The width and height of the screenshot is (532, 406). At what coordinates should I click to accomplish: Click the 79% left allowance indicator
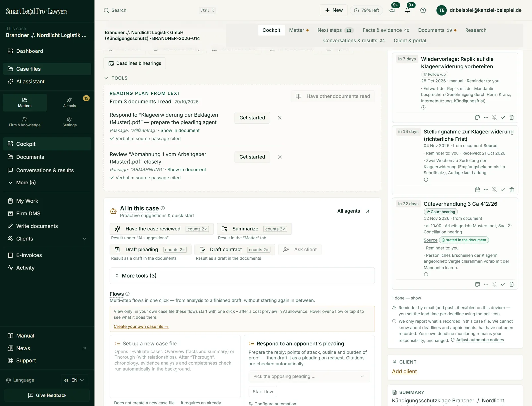pyautogui.click(x=366, y=10)
